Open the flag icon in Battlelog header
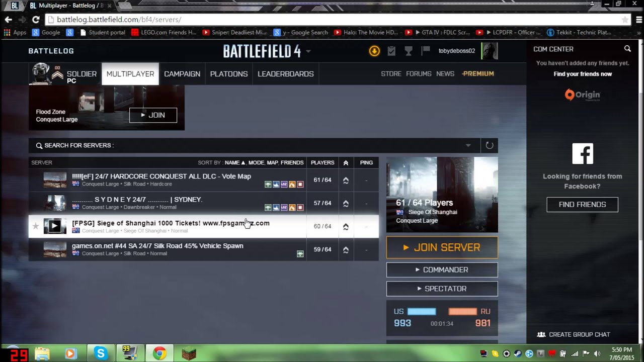 click(426, 50)
